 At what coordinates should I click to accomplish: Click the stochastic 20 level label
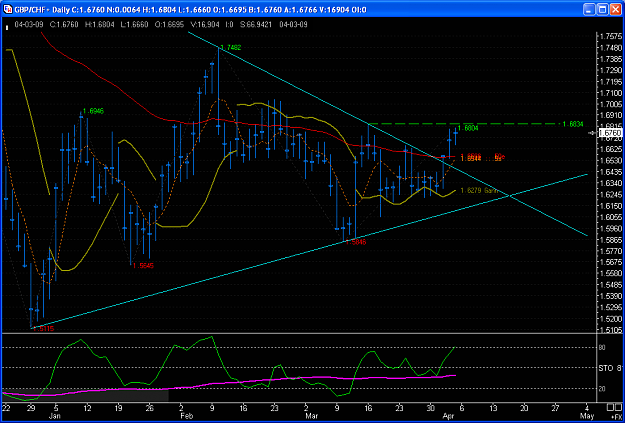602,388
